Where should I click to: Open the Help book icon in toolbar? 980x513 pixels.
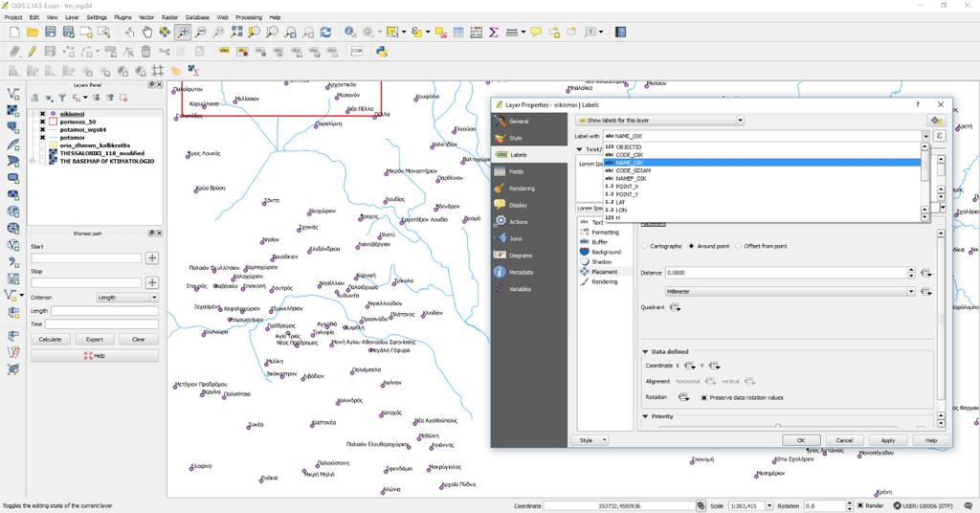[x=620, y=32]
